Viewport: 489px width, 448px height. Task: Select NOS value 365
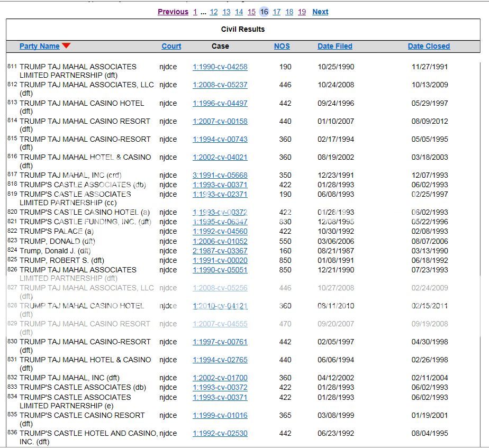(x=285, y=415)
